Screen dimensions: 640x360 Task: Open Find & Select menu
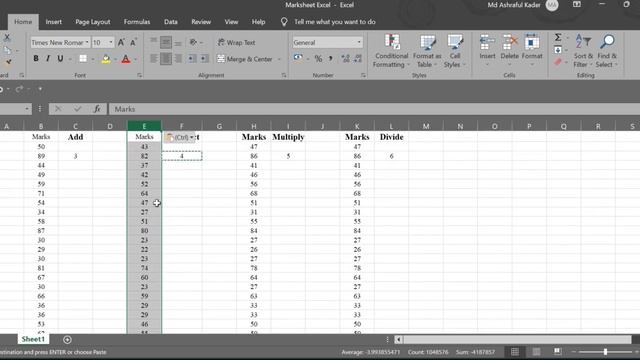[x=607, y=51]
